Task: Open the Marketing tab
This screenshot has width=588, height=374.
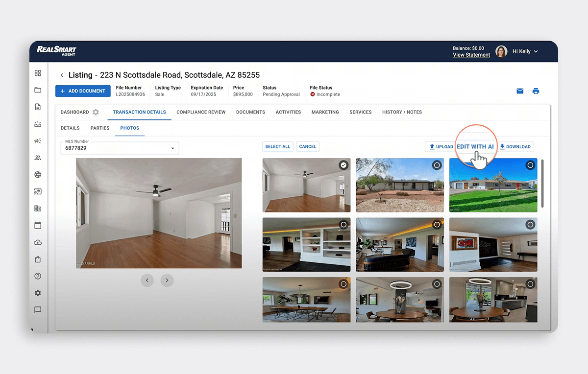Action: click(x=325, y=112)
